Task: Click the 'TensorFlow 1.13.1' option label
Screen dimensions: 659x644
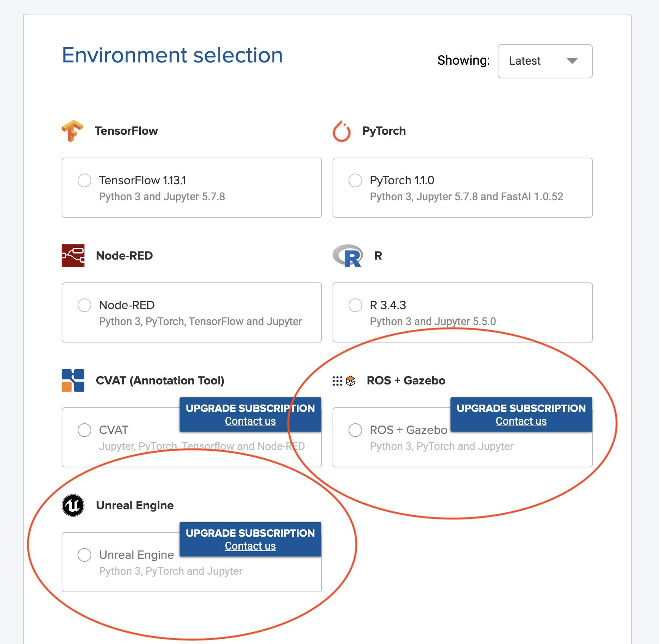Action: coord(143,180)
